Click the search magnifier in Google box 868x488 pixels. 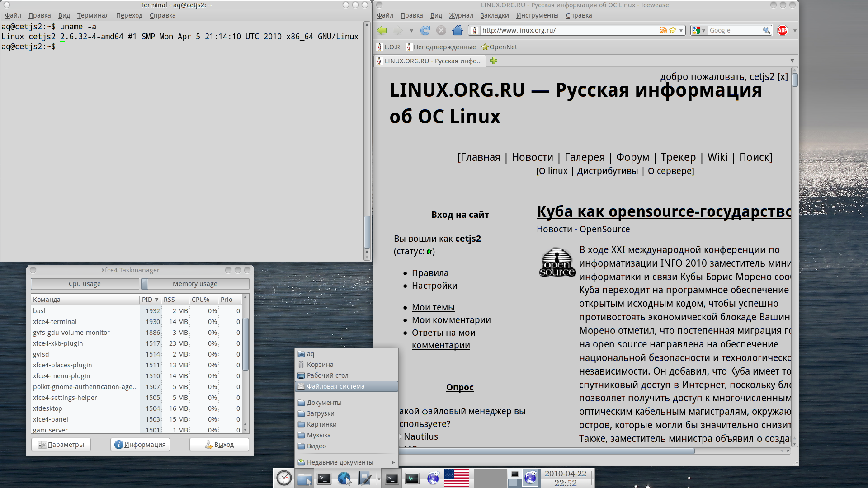point(767,30)
